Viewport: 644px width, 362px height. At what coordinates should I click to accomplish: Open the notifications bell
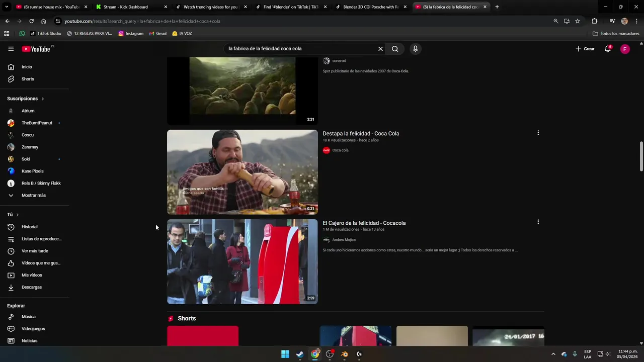point(608,49)
